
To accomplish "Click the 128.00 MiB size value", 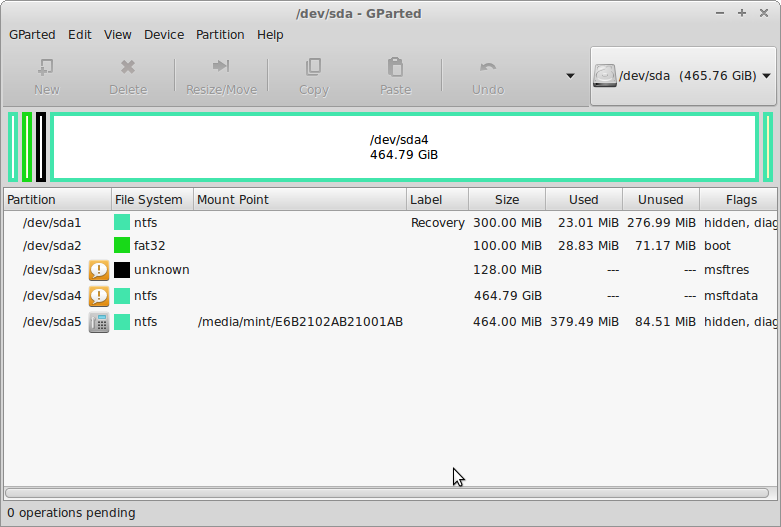I will 507,270.
